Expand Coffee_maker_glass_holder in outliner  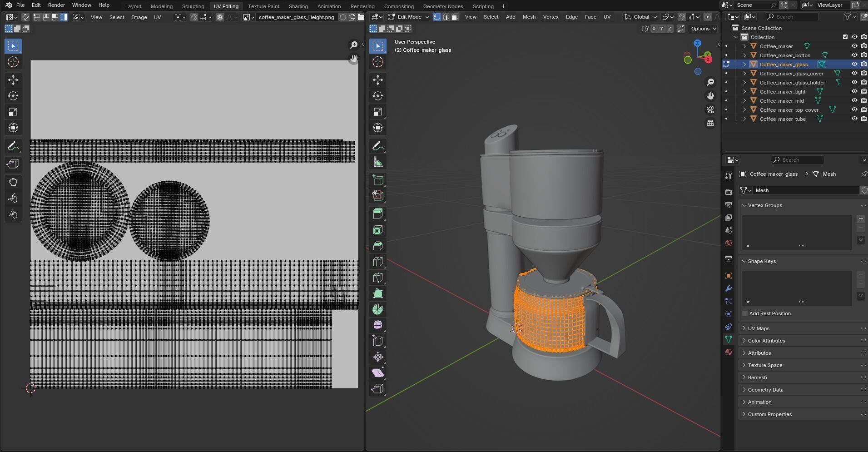pos(744,83)
